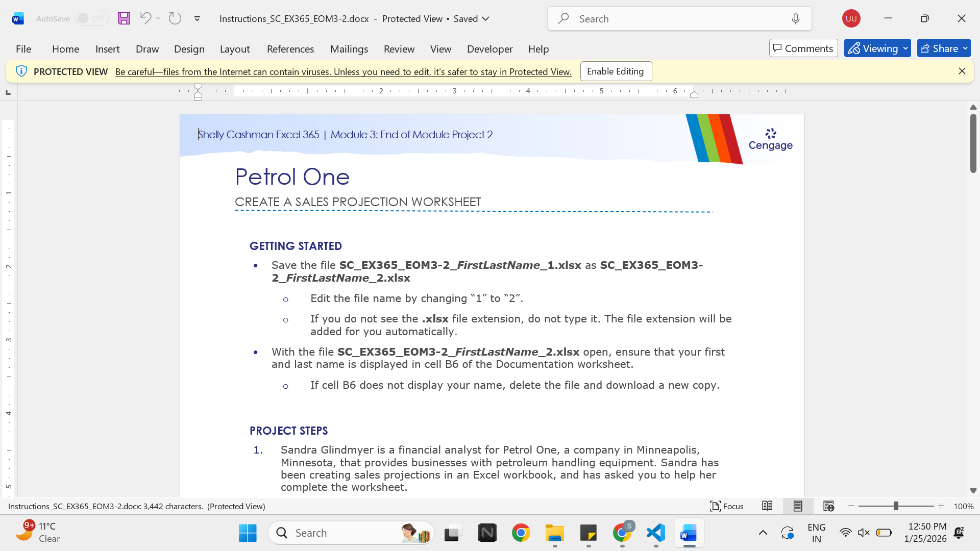Switch to Web Layout view icon
This screenshot has height=551, width=980.
828,506
